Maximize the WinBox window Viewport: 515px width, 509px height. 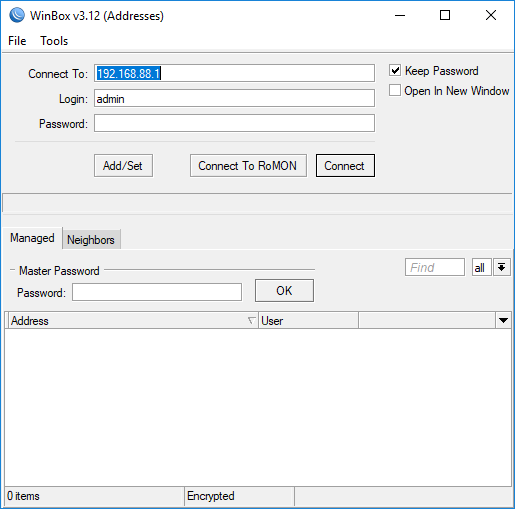(445, 15)
